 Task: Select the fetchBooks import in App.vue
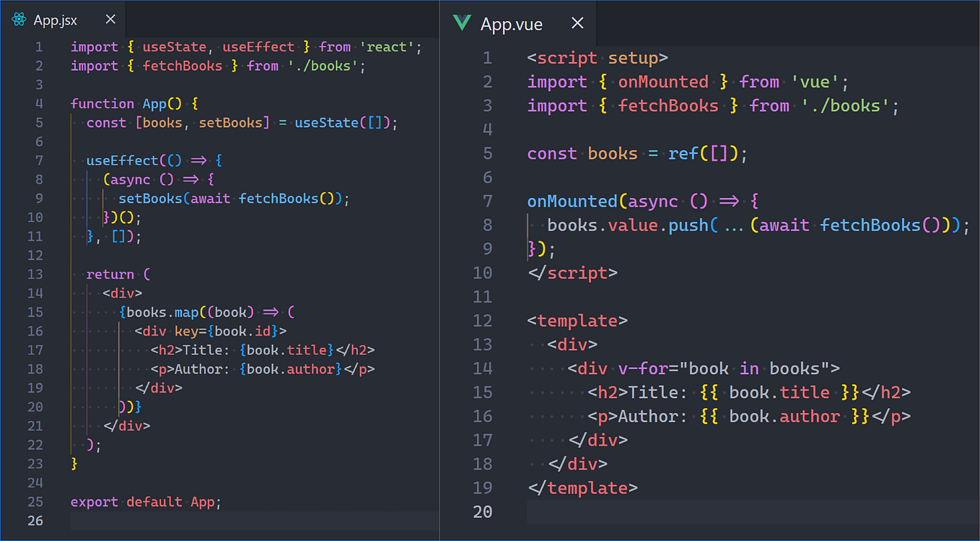[668, 105]
